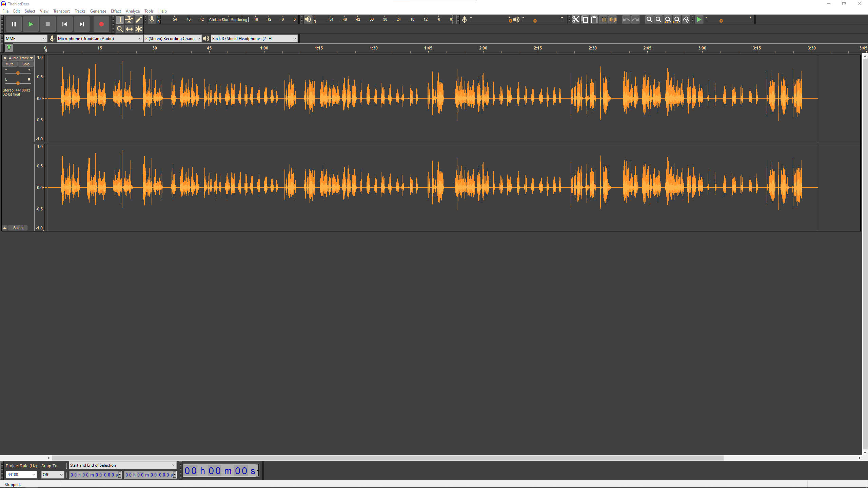Open the MME audio host dropdown
Image resolution: width=868 pixels, height=488 pixels.
(25, 39)
